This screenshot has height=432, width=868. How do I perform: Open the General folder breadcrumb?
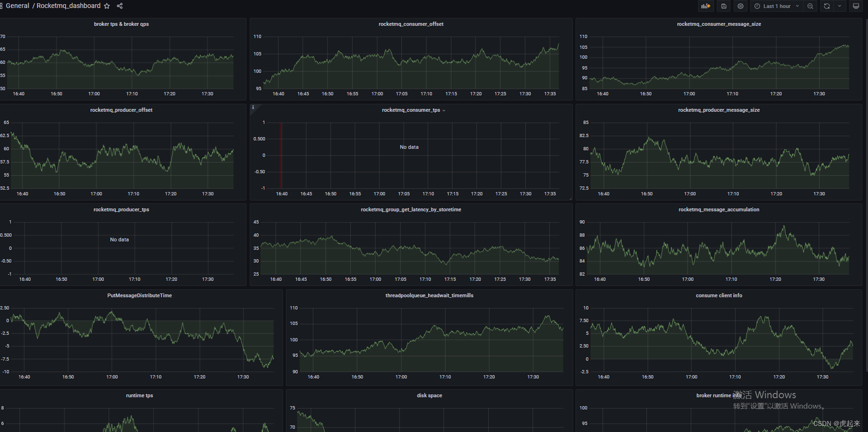coord(17,6)
